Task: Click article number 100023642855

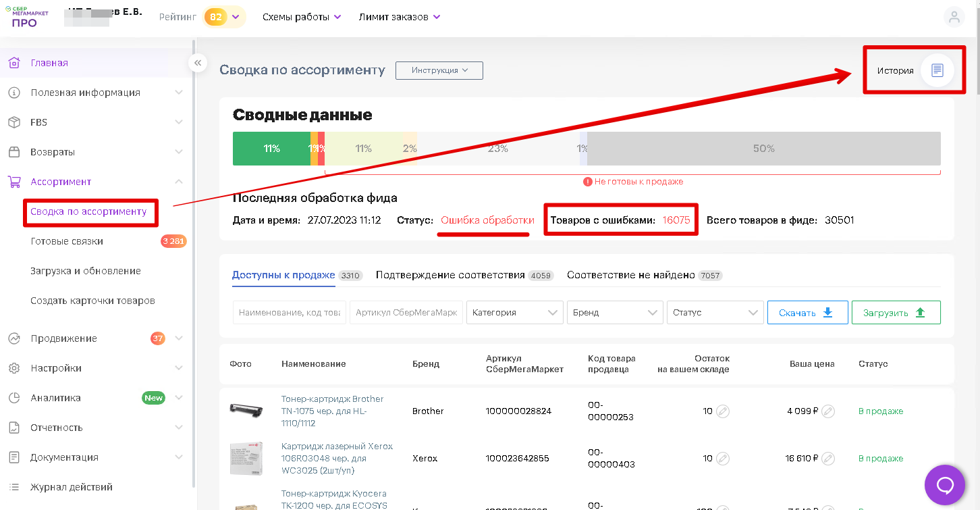Action: pyautogui.click(x=518, y=459)
